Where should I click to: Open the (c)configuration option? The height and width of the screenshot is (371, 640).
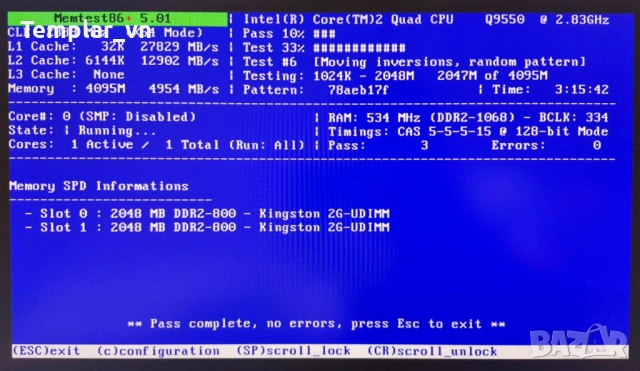pyautogui.click(x=158, y=351)
